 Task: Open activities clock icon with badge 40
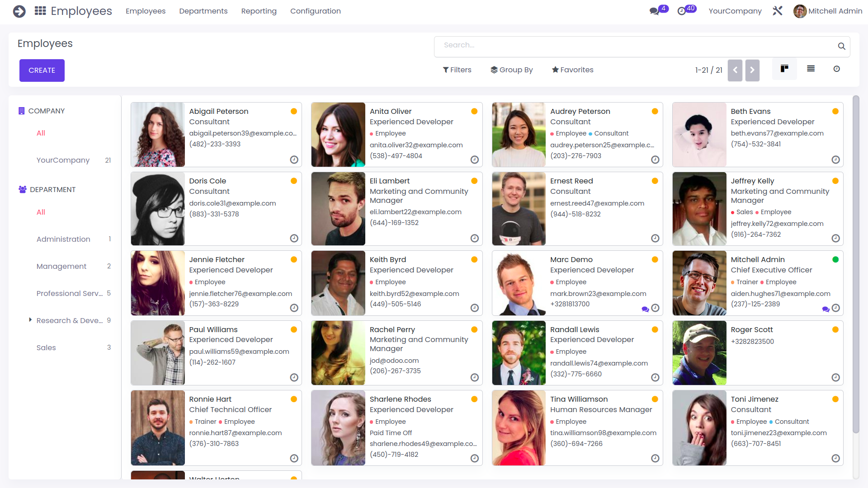(x=682, y=11)
